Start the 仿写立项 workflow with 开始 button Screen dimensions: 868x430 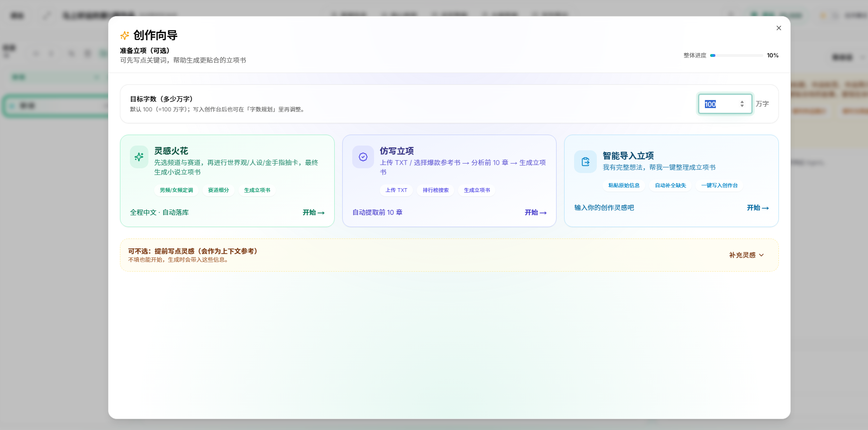(536, 212)
